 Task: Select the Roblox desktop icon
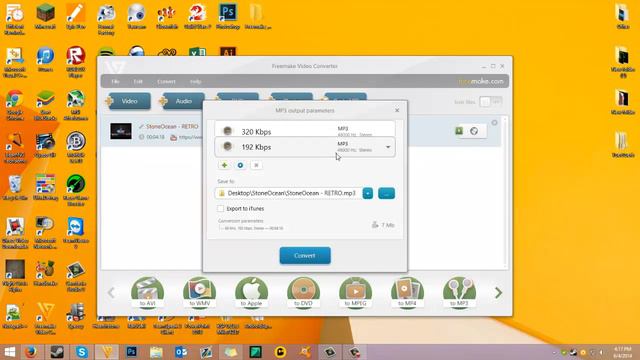pos(76,62)
